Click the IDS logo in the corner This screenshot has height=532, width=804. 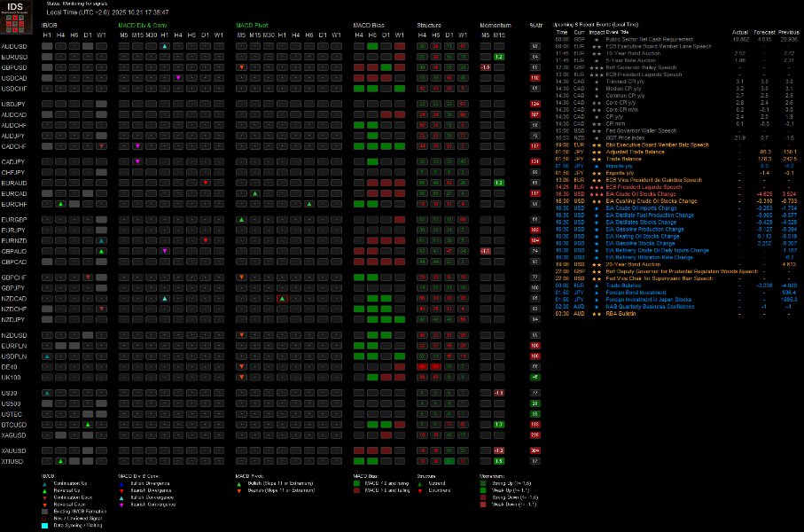coord(16,17)
